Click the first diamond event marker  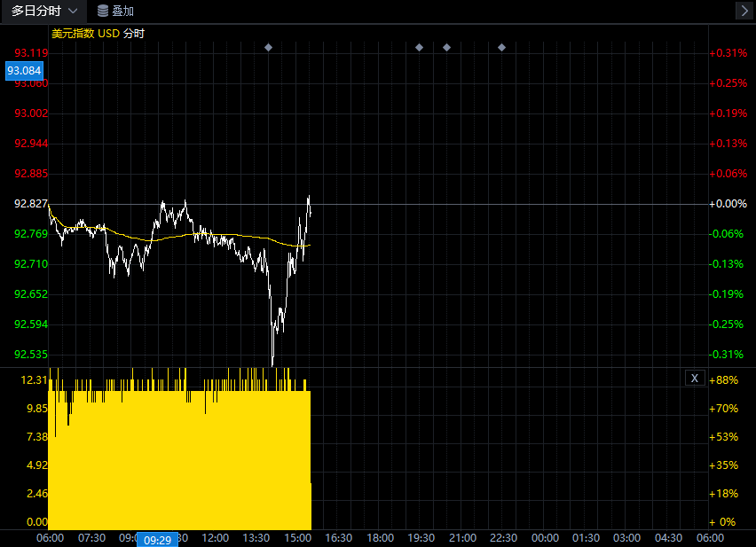[269, 47]
